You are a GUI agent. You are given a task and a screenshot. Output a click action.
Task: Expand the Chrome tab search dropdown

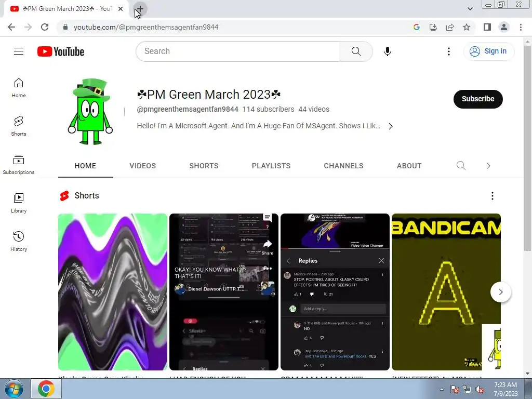click(x=470, y=9)
